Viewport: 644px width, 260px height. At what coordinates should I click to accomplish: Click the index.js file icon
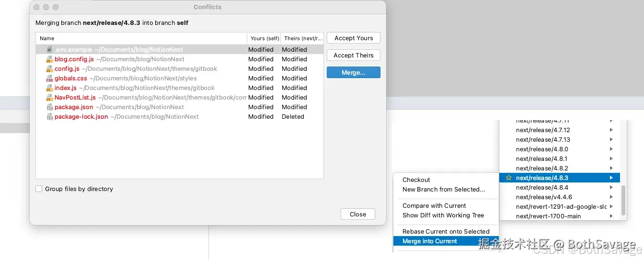click(49, 88)
